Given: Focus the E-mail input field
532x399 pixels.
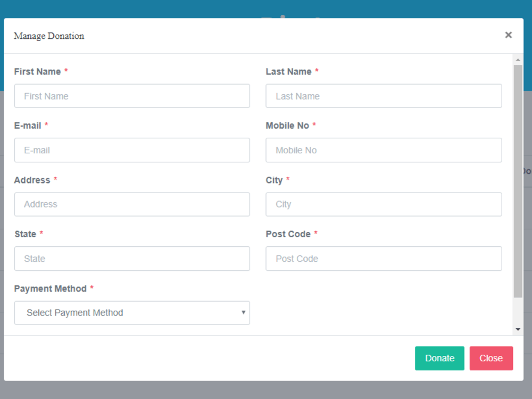Looking at the screenshot, I should [x=132, y=150].
